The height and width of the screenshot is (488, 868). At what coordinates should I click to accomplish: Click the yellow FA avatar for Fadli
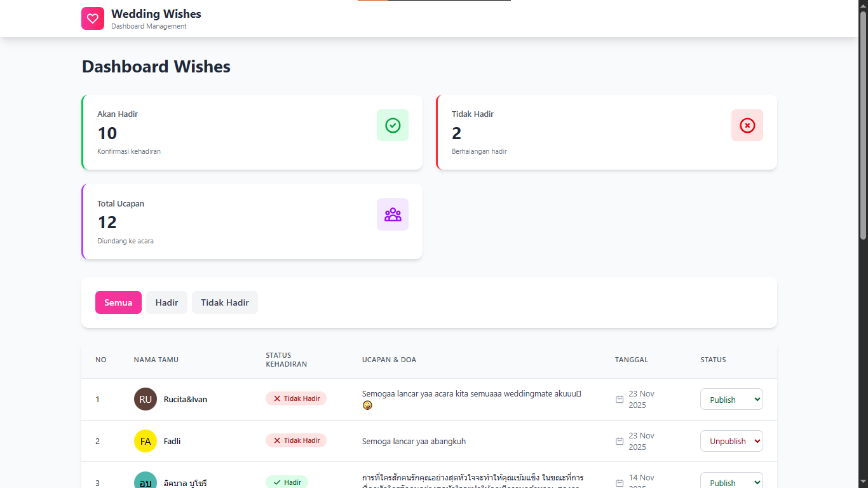[x=146, y=441]
